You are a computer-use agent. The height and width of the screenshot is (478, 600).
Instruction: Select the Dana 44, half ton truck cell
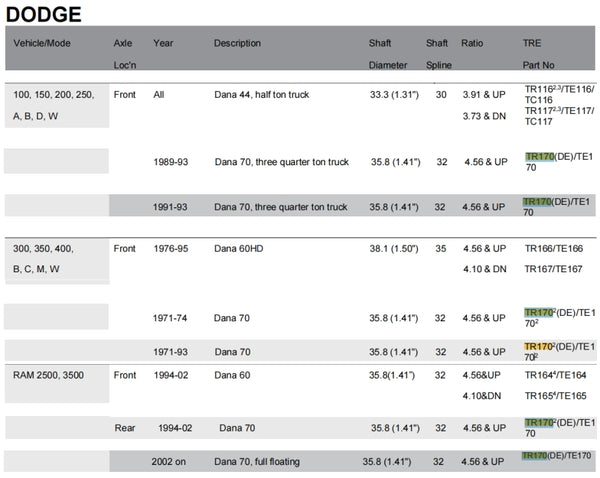coord(262,95)
